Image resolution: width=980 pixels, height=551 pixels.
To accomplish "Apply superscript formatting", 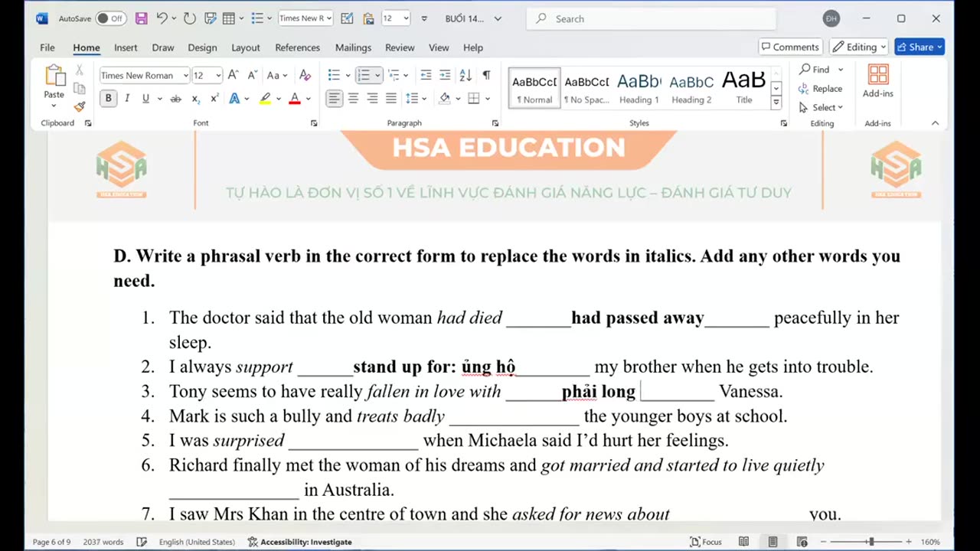I will coord(214,99).
